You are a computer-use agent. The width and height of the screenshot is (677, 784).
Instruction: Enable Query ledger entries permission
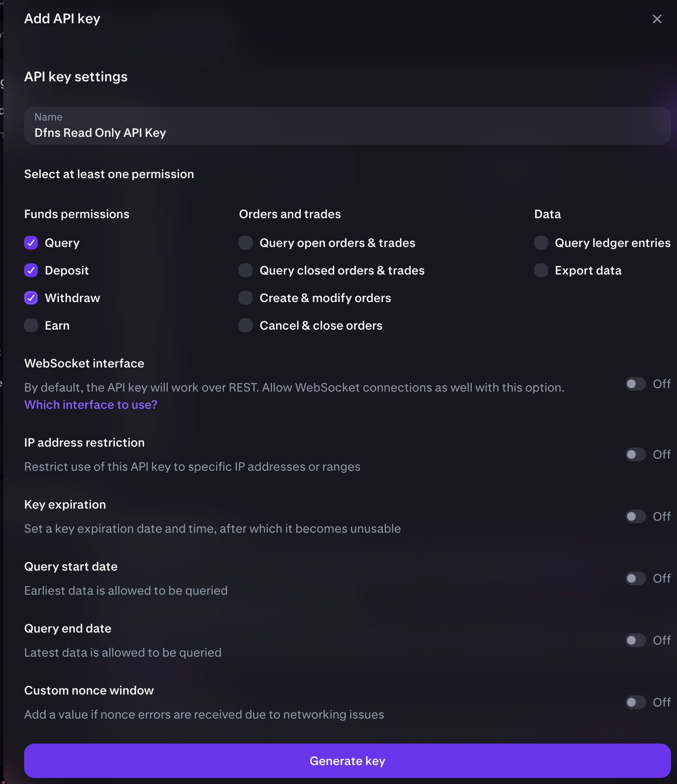point(541,243)
